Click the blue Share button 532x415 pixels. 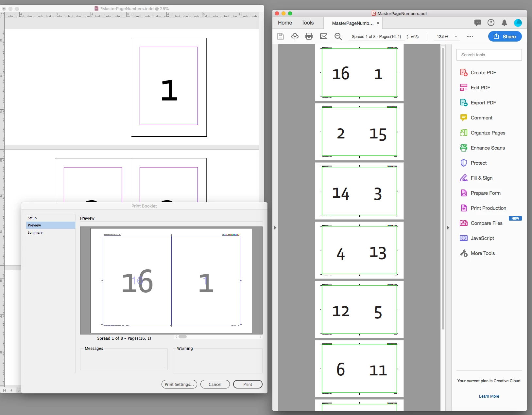(x=505, y=36)
